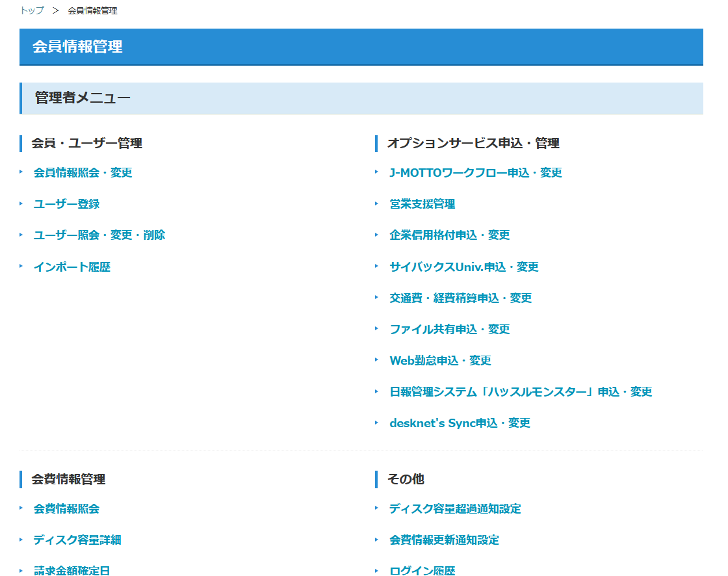This screenshot has width=728, height=576.
Task: Open ユーザー照会・変更・削除
Action: point(99,235)
